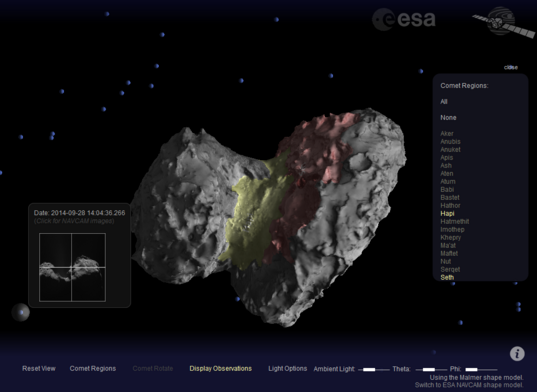This screenshot has height=392, width=537.
Task: Toggle the Hatmehit region
Action: [x=455, y=222]
